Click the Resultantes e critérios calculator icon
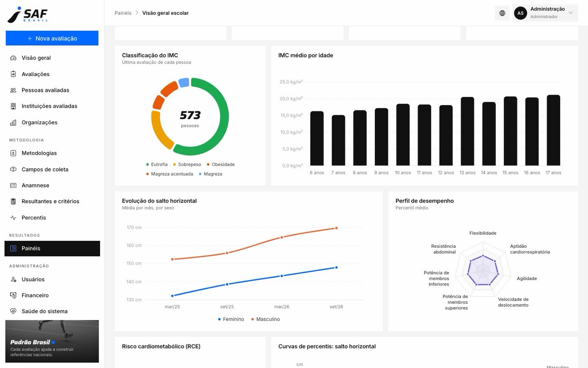 13,201
